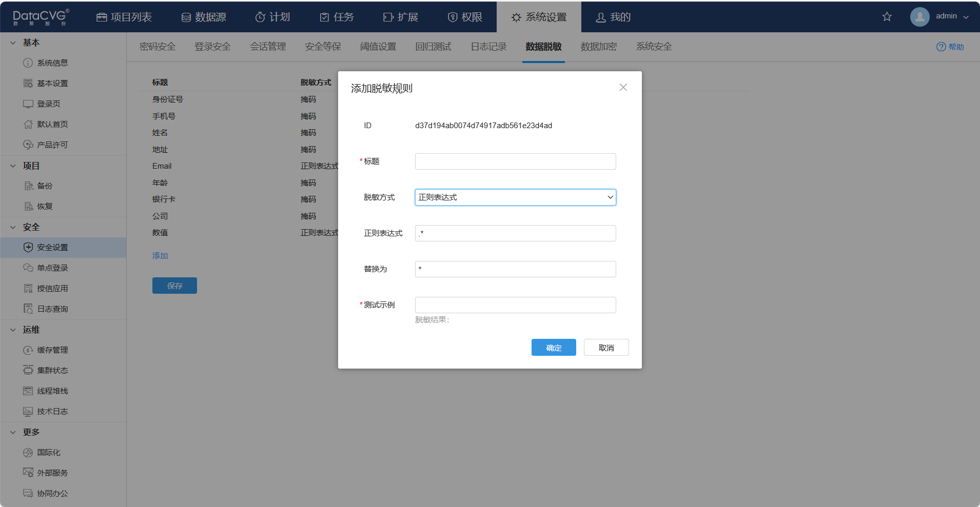
Task: Click the 协同办公 icon
Action: [x=28, y=494]
